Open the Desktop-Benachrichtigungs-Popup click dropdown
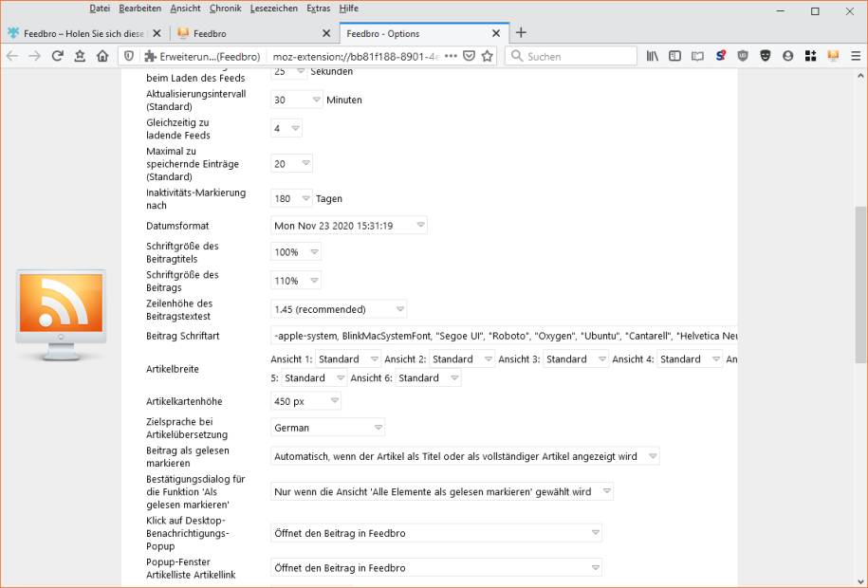 click(x=436, y=533)
